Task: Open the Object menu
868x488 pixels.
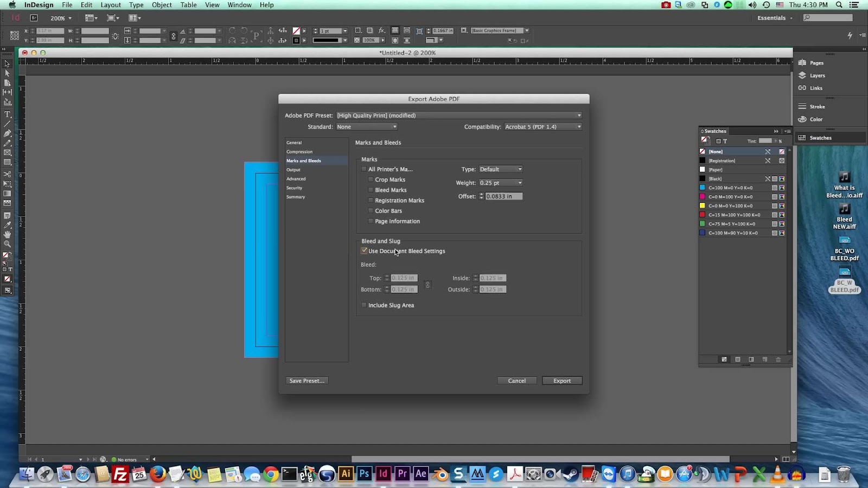Action: 162,5
